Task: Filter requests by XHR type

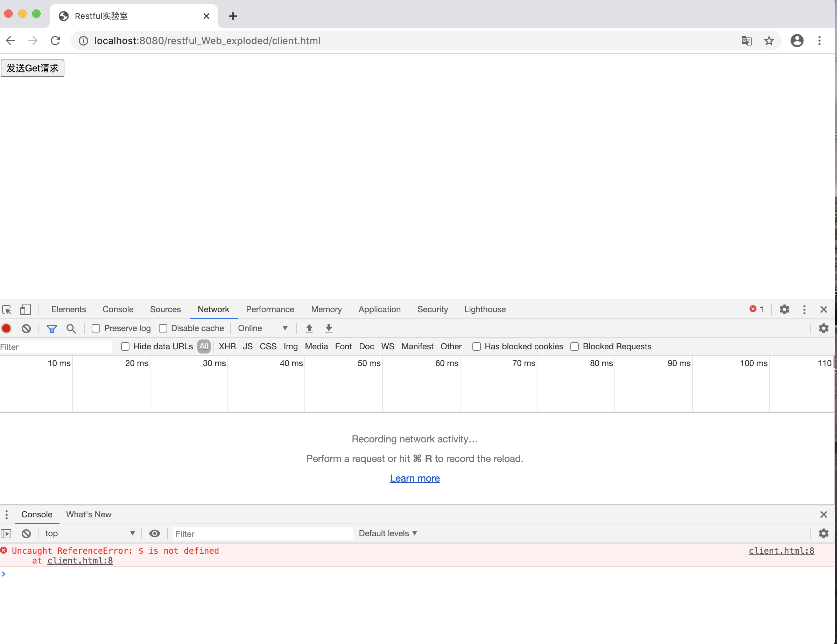Action: pyautogui.click(x=227, y=346)
